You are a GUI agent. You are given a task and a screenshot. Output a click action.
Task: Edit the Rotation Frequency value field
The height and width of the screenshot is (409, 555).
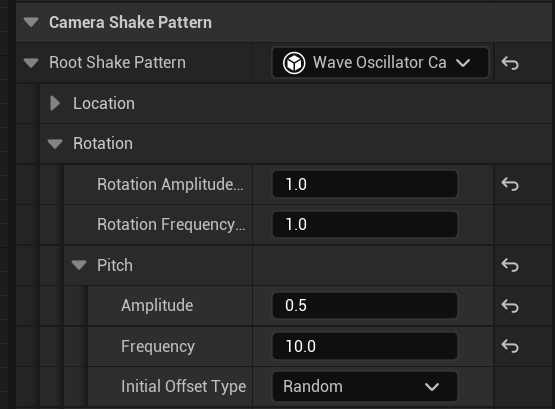click(x=365, y=225)
